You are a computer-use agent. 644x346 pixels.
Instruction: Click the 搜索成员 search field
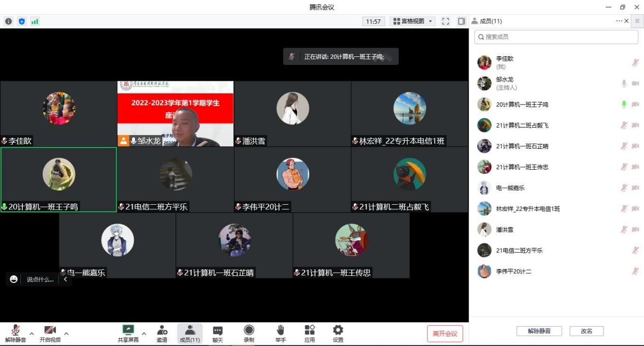pos(556,37)
